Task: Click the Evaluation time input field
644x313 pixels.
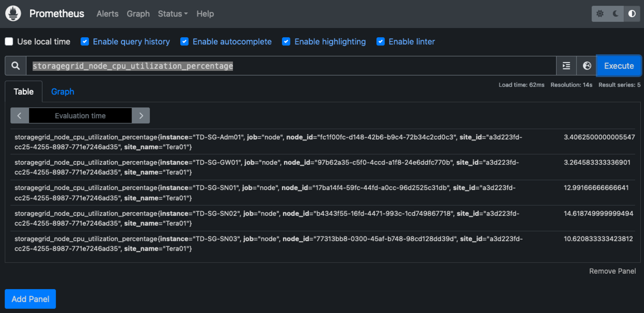Action: click(80, 116)
